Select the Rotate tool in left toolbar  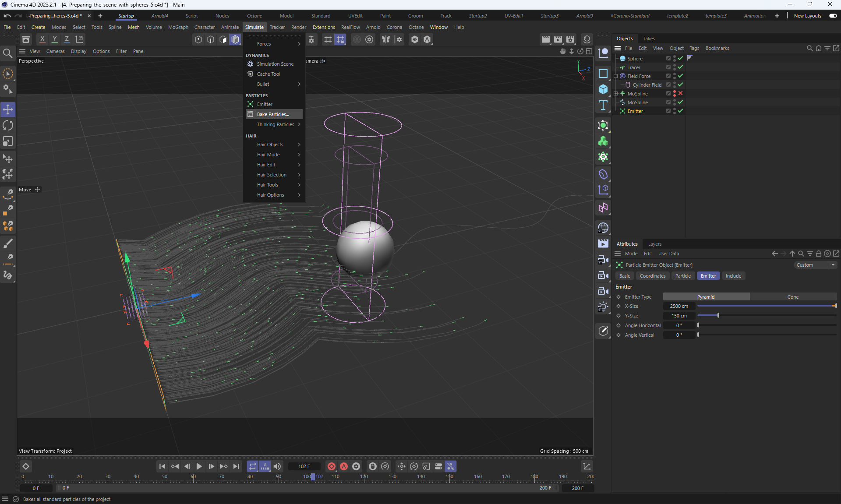[x=8, y=126]
